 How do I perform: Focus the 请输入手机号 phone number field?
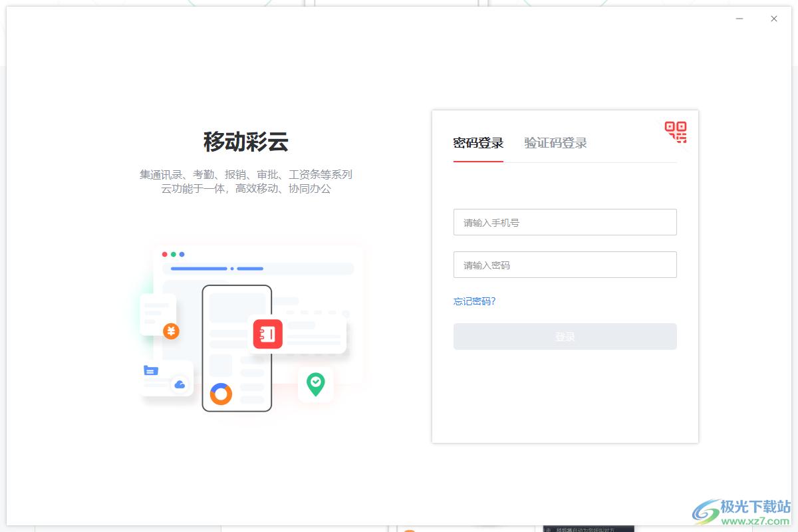565,222
